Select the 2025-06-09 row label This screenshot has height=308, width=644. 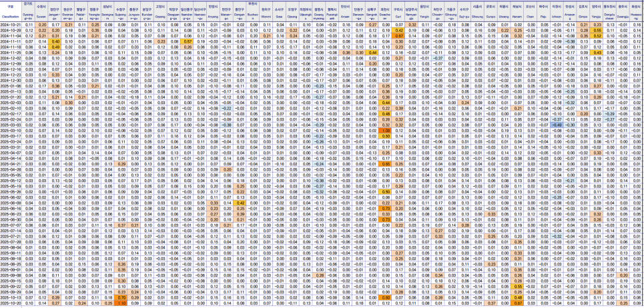[x=11, y=203]
